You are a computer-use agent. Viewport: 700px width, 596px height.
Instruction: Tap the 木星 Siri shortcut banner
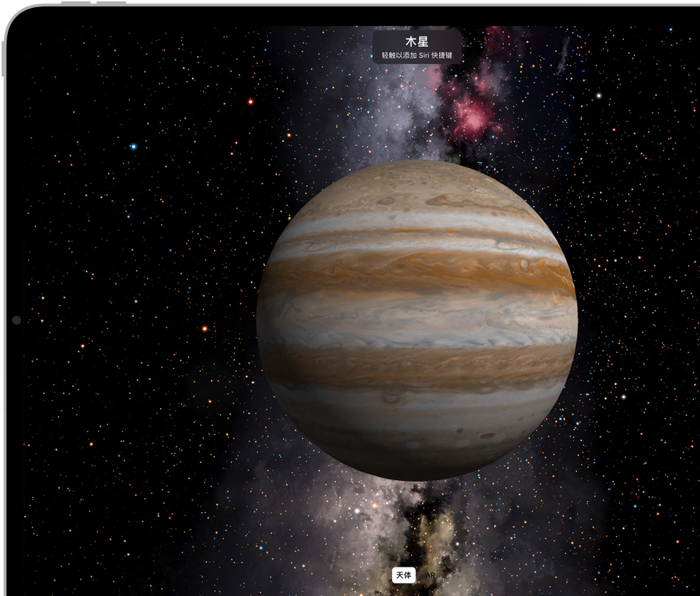(417, 46)
